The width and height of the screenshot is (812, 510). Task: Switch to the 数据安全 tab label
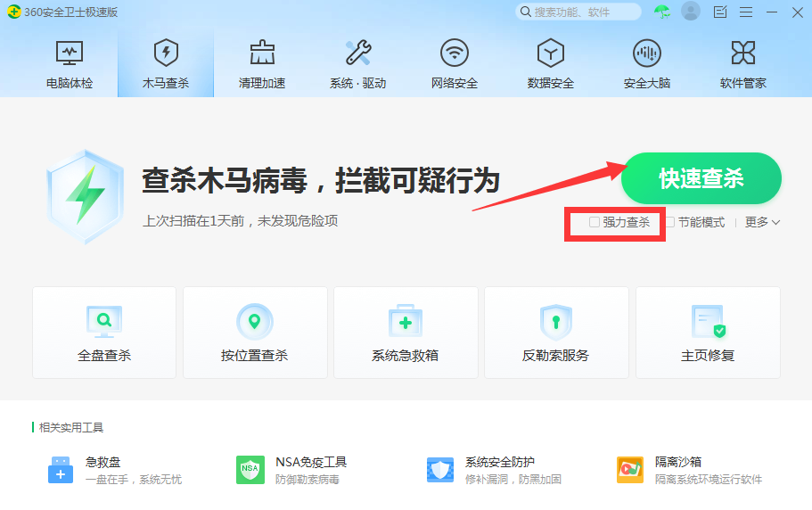coord(551,83)
